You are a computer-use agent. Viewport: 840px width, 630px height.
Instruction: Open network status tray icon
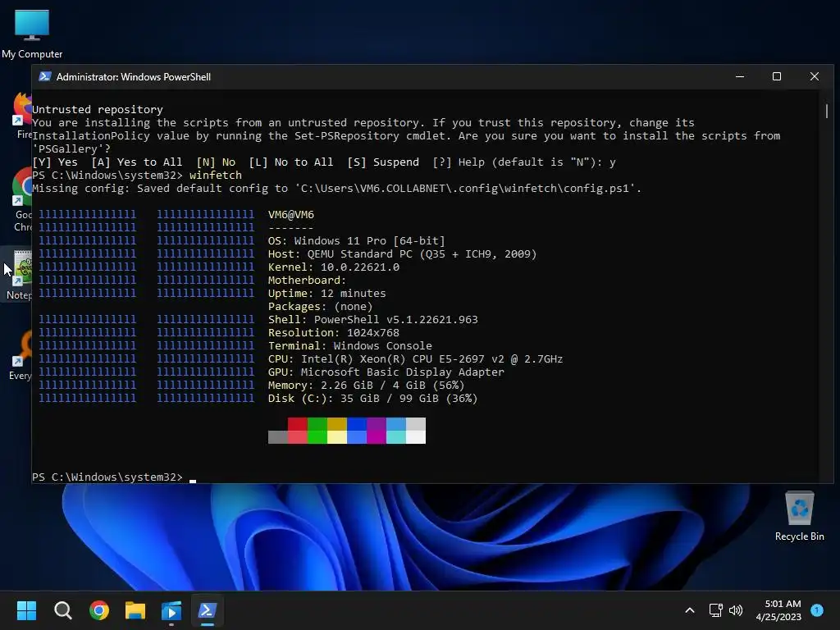click(x=715, y=610)
